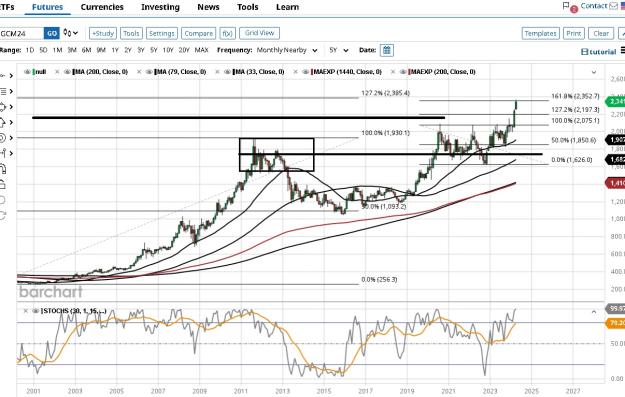
Task: Click the GCM24 symbol input field
Action: click(21, 33)
